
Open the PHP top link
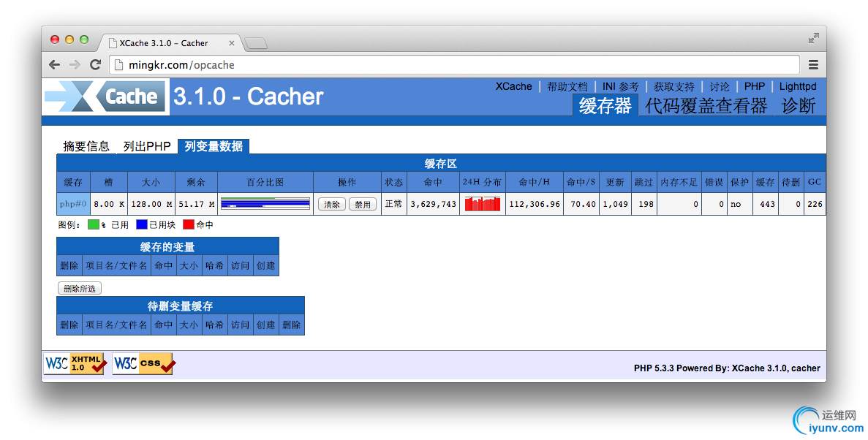754,86
